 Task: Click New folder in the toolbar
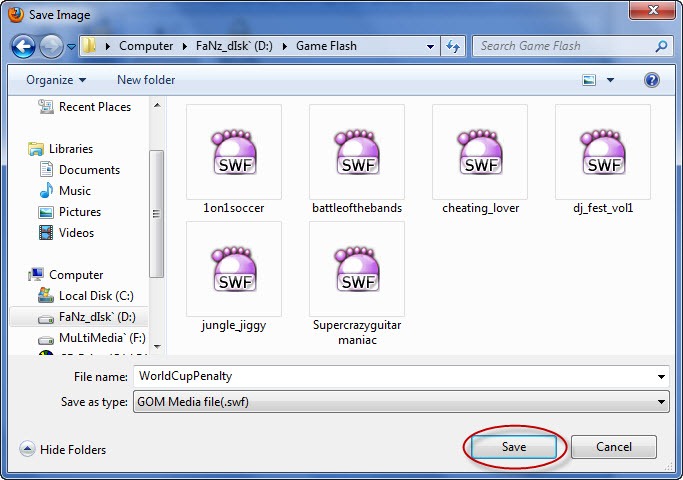coord(146,80)
